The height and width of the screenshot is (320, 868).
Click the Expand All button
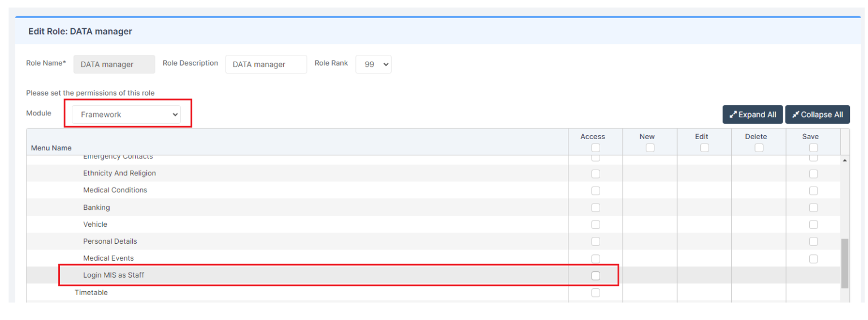point(752,115)
